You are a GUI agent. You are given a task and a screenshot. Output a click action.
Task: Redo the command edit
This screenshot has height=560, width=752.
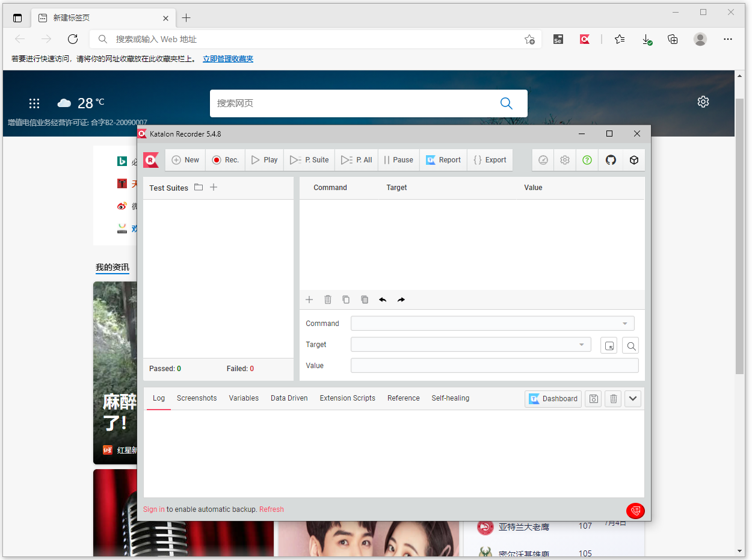(x=401, y=300)
